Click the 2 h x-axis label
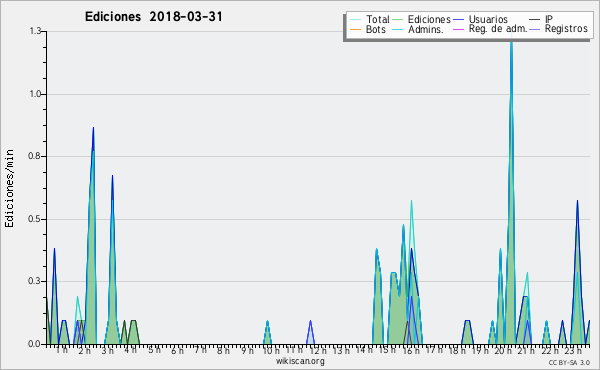This screenshot has width=600, height=370. click(84, 350)
